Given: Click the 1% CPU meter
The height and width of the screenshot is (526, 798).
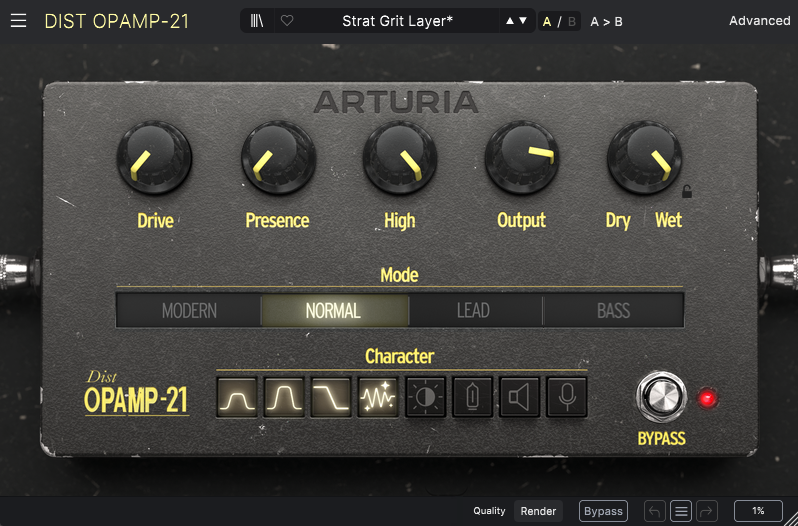Looking at the screenshot, I should [x=758, y=511].
